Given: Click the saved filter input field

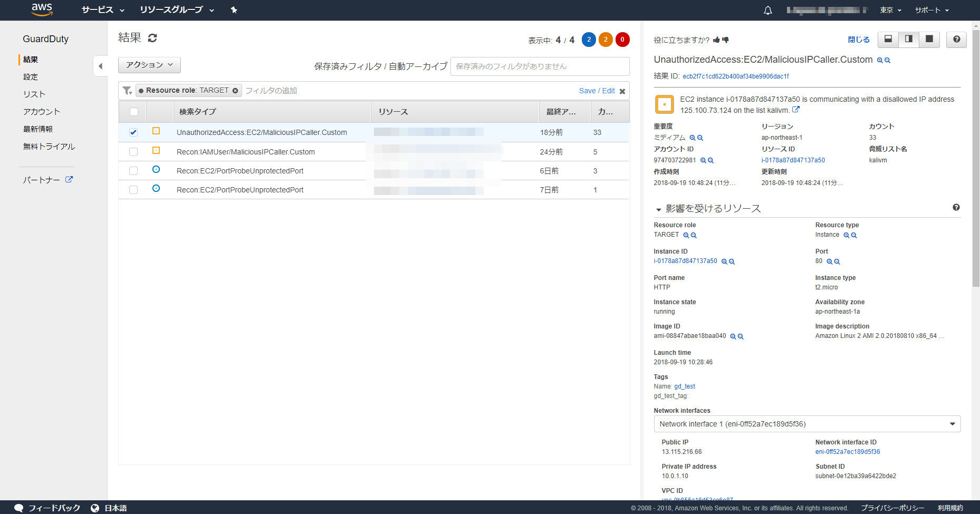Looking at the screenshot, I should point(540,66).
